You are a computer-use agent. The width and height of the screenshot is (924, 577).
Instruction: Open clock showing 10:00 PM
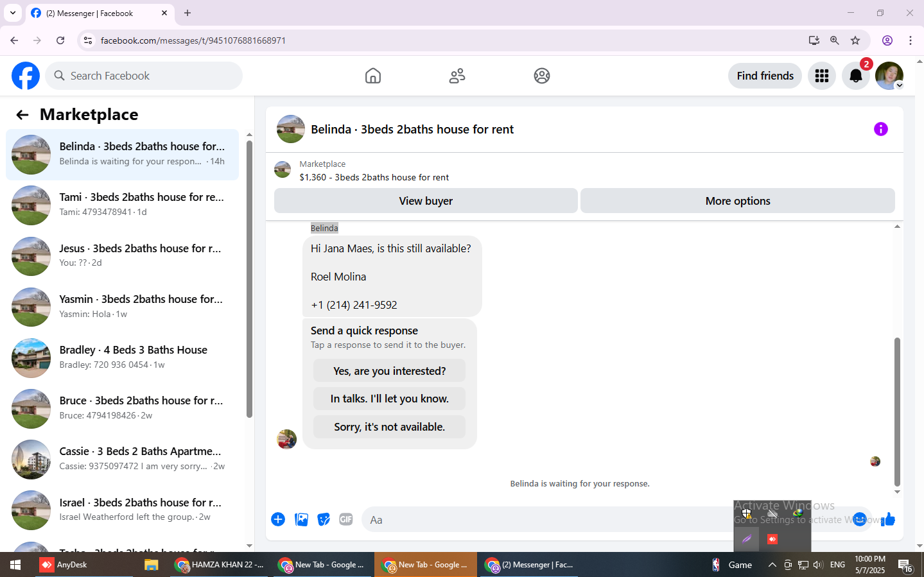point(870,565)
